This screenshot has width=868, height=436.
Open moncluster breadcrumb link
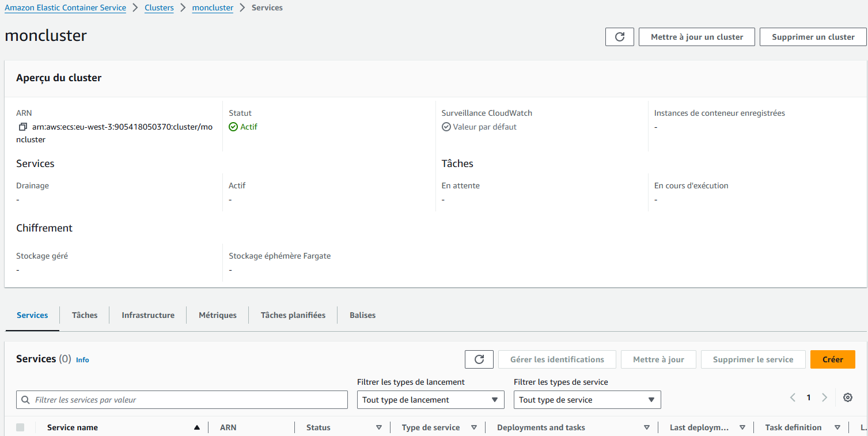213,7
